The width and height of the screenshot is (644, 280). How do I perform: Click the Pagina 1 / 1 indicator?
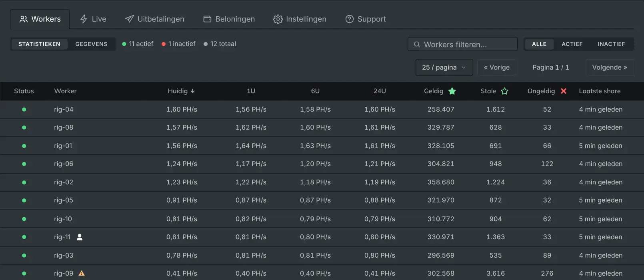coord(550,68)
